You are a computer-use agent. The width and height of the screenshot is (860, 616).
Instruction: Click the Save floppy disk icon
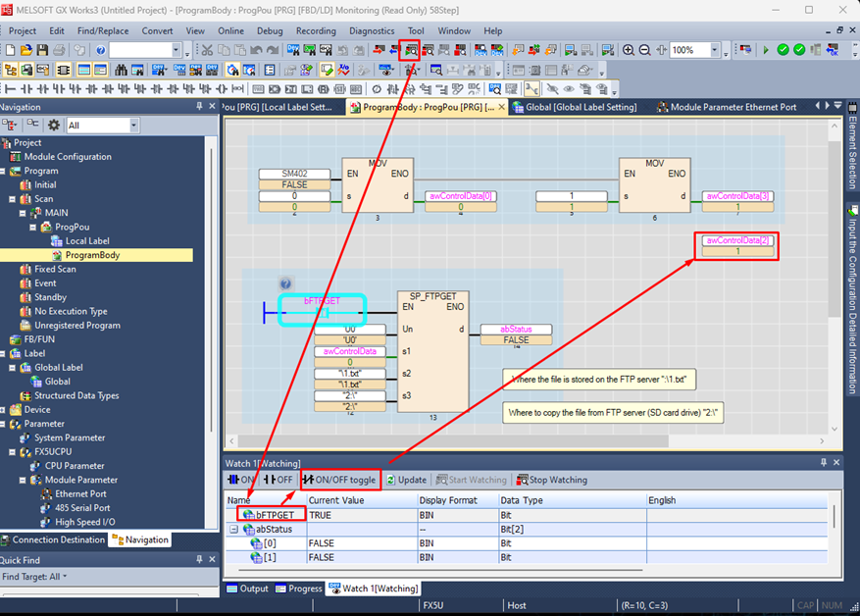(42, 50)
